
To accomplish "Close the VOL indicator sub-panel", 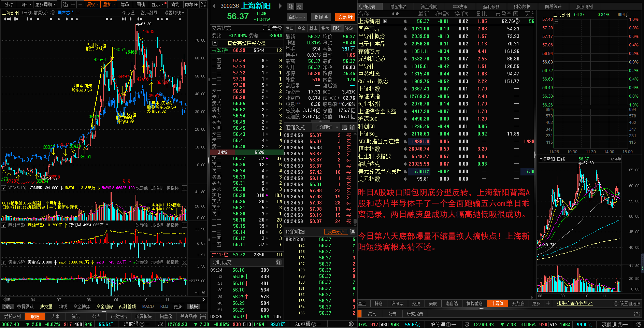I will pos(185,188).
